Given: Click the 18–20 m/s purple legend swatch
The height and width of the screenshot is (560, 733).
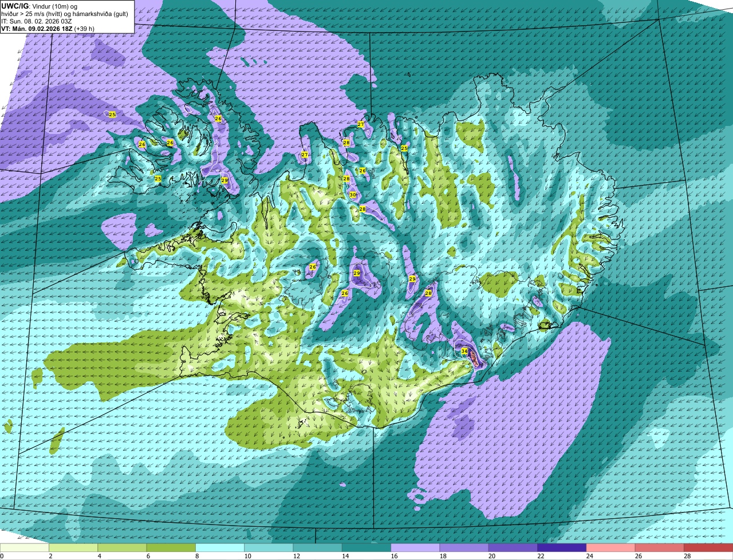Looking at the screenshot, I should point(464,548).
